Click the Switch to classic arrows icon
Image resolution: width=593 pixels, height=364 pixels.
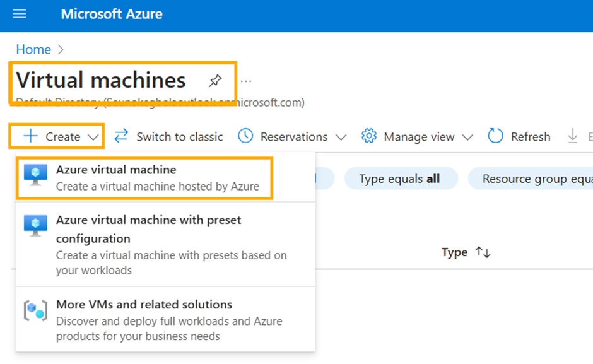point(121,136)
